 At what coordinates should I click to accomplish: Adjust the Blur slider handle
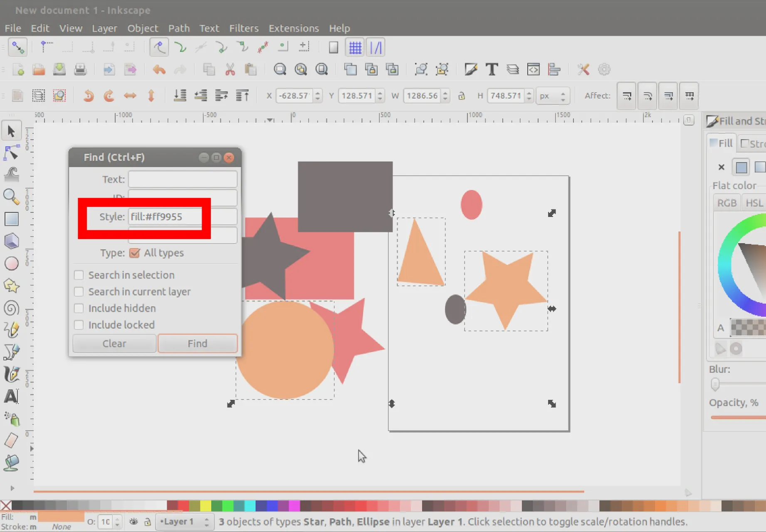715,384
